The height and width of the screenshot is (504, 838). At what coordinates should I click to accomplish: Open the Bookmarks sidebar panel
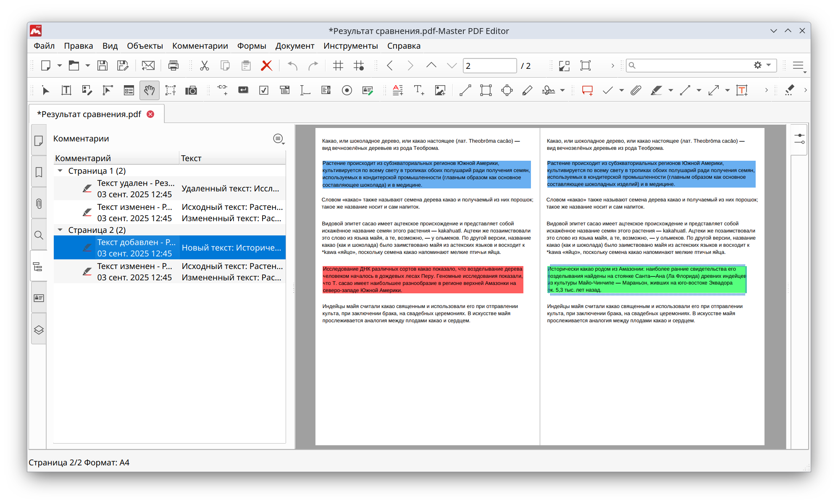(39, 172)
